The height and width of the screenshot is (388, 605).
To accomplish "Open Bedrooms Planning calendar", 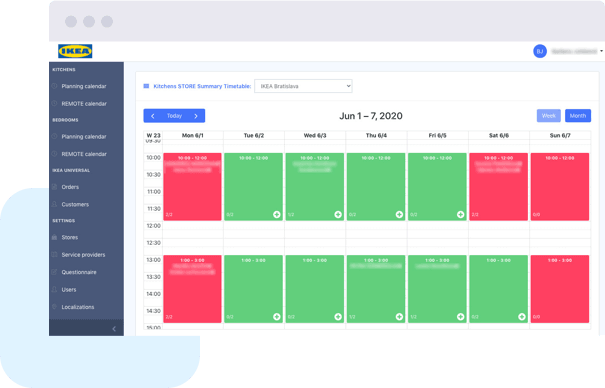I will (84, 137).
